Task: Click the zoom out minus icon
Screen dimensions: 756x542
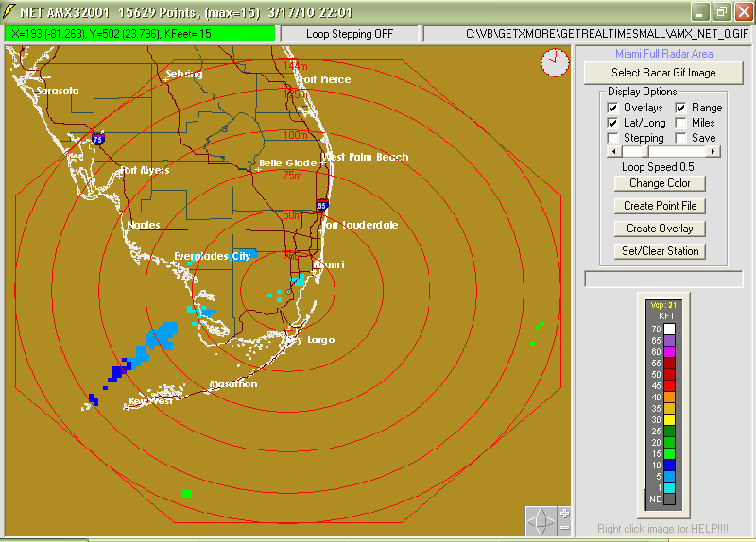Action: (x=564, y=529)
